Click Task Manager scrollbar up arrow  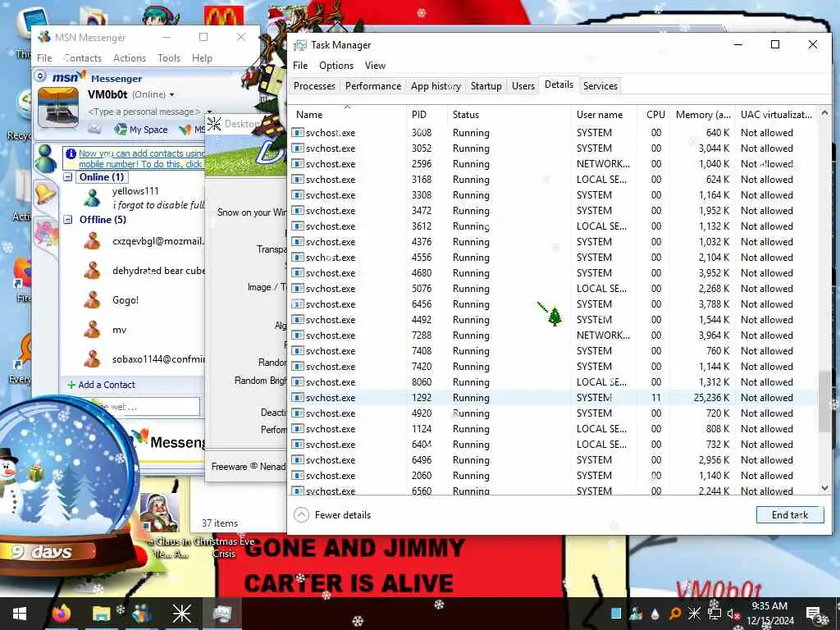[825, 113]
